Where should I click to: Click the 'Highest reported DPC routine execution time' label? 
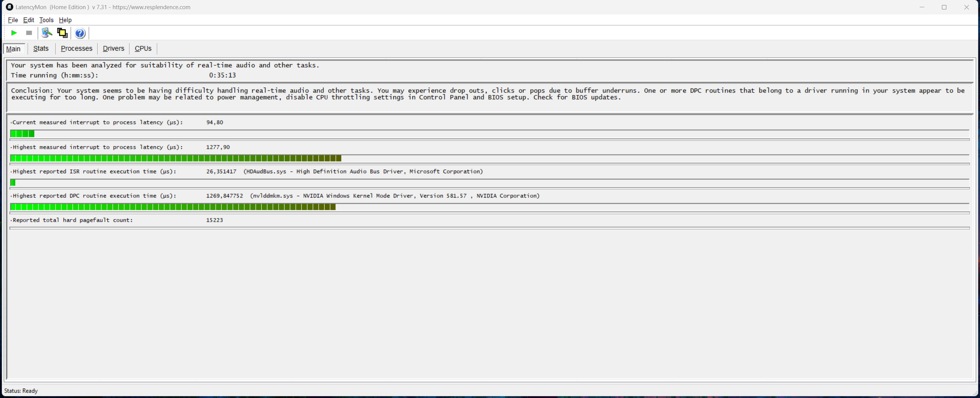point(94,196)
